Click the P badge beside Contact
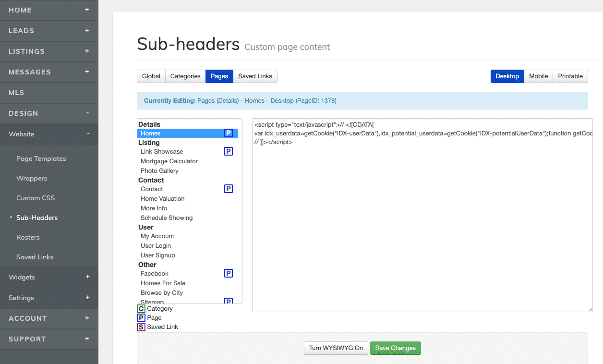603x364 pixels. pyautogui.click(x=229, y=189)
